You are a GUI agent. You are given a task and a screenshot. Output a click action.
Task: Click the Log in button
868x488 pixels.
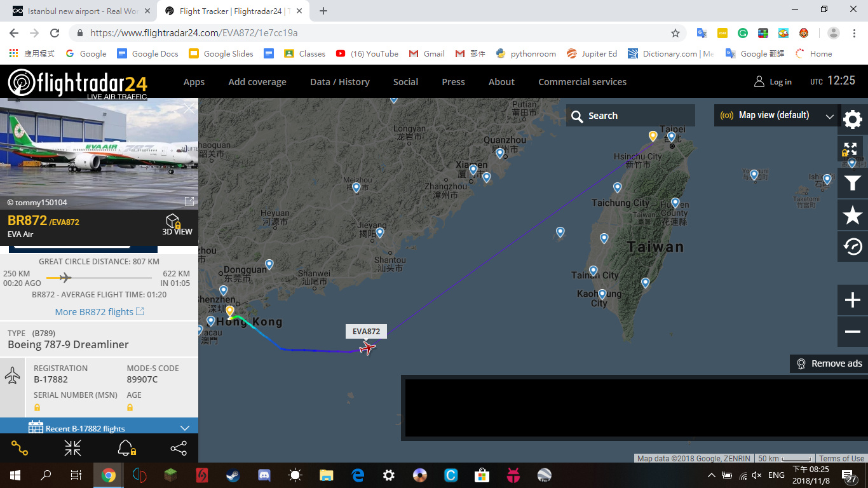pos(773,82)
